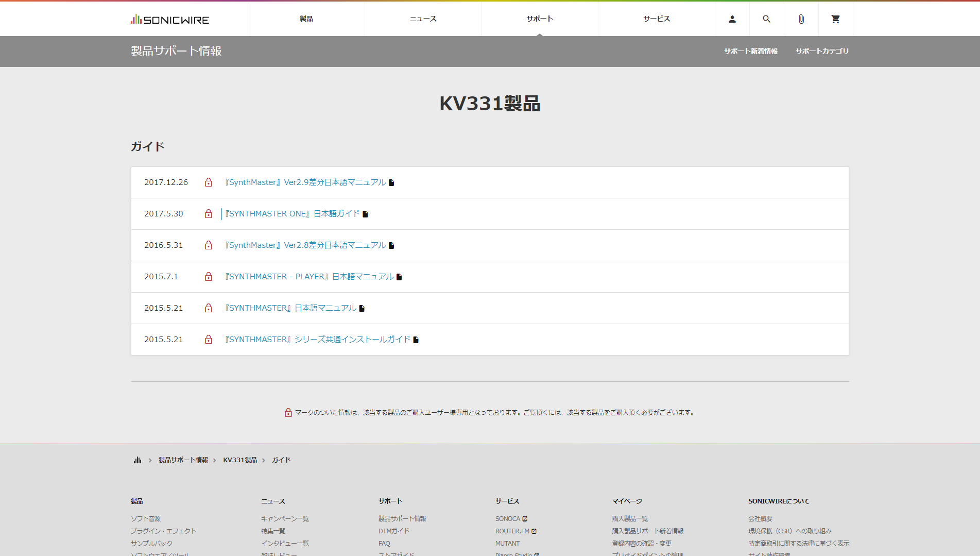Image resolution: width=980 pixels, height=556 pixels.
Task: Click the KV331製品 page heading
Action: pos(490,104)
